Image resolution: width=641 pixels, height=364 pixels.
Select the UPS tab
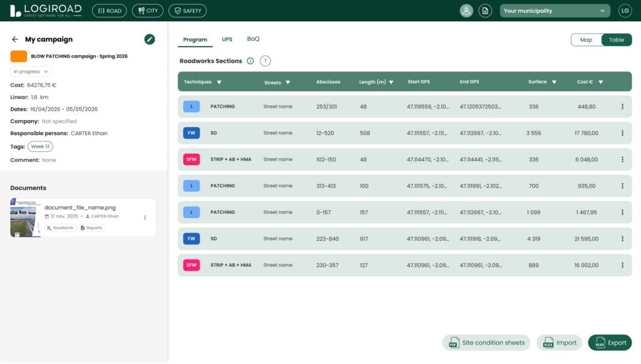tap(227, 39)
